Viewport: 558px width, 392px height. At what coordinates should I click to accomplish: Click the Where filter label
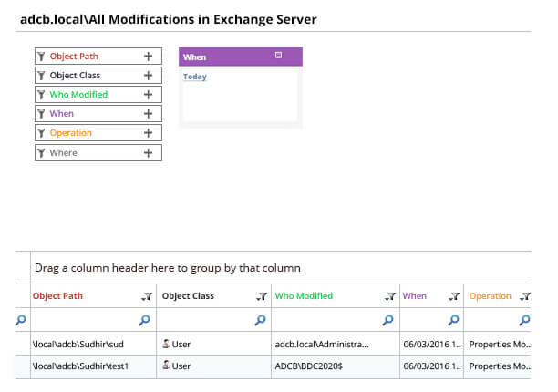(63, 153)
